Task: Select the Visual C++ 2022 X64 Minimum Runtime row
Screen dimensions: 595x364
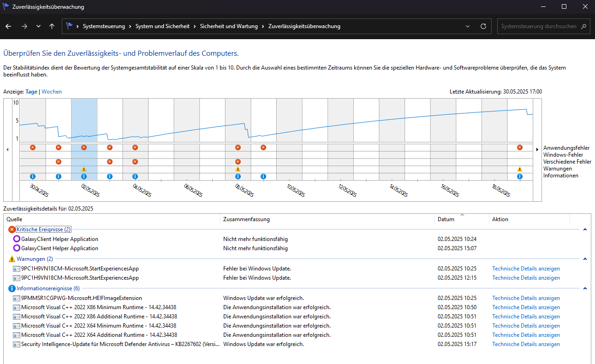Action: (297, 326)
